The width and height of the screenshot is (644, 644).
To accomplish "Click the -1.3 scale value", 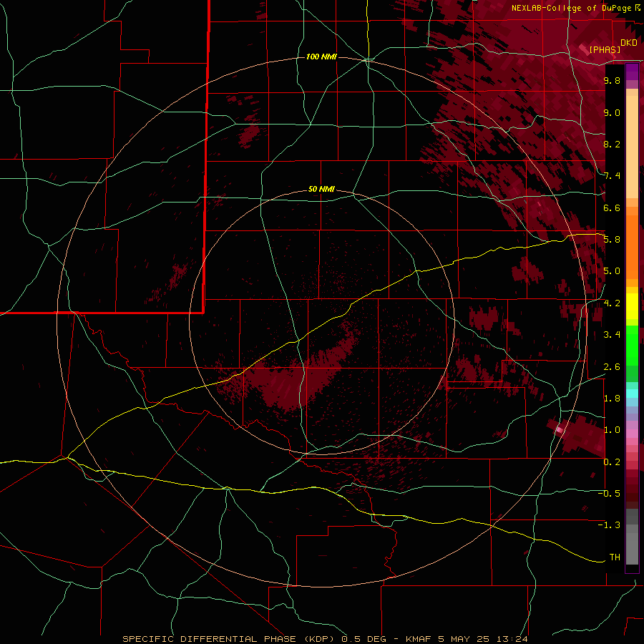I will [x=609, y=525].
